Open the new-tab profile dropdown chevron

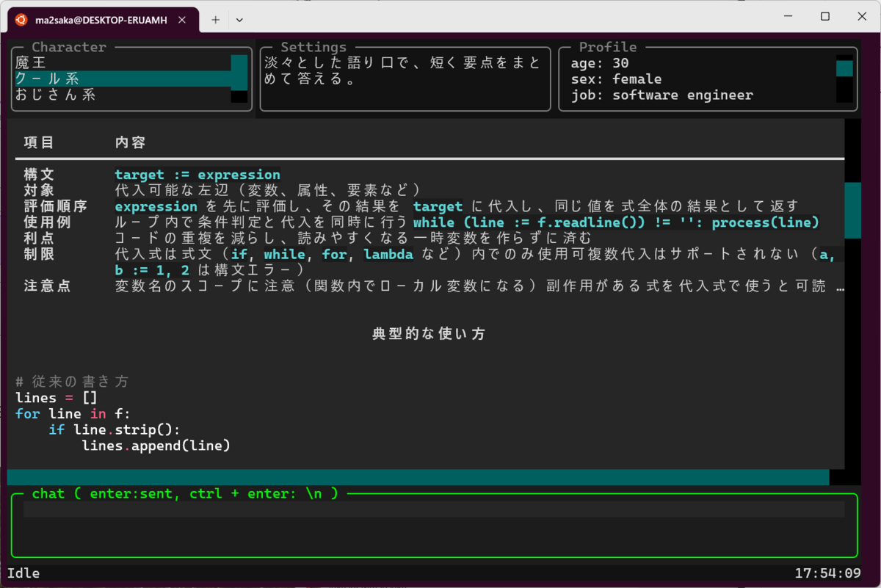tap(239, 20)
